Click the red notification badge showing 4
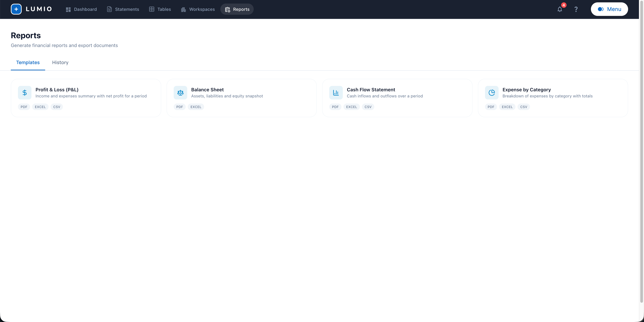 pos(564,5)
